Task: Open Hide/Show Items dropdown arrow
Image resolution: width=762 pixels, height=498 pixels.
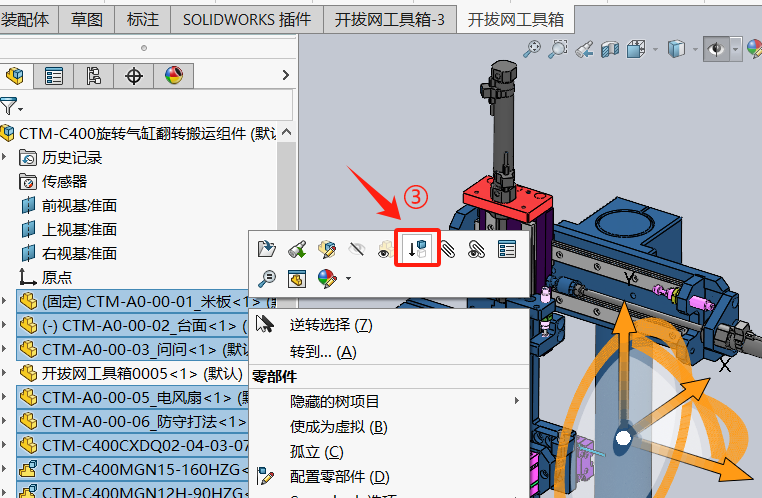Action: [x=735, y=50]
